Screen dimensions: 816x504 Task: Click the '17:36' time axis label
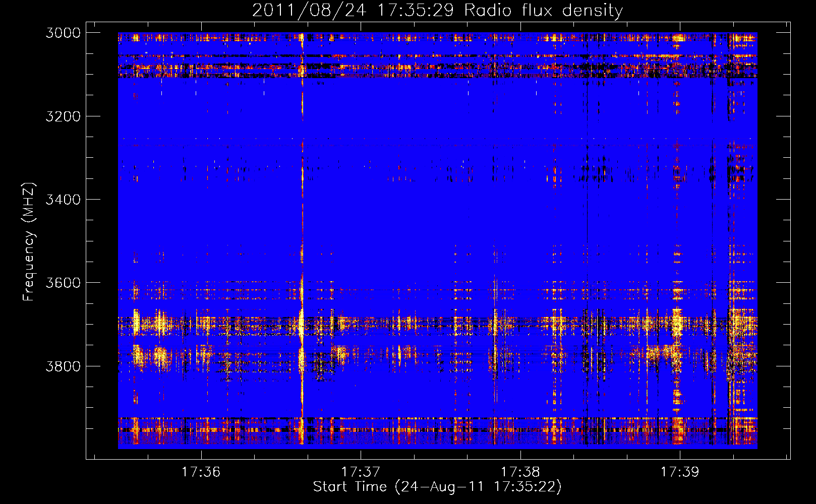[201, 472]
